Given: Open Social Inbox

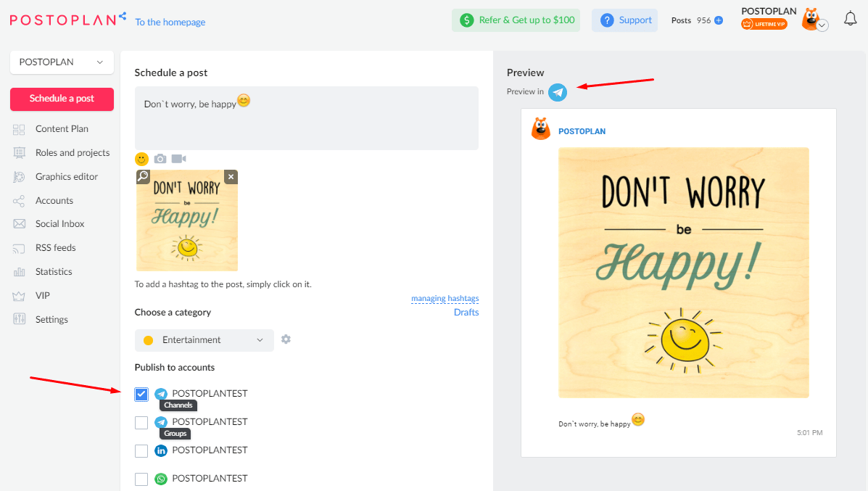Looking at the screenshot, I should click(59, 223).
